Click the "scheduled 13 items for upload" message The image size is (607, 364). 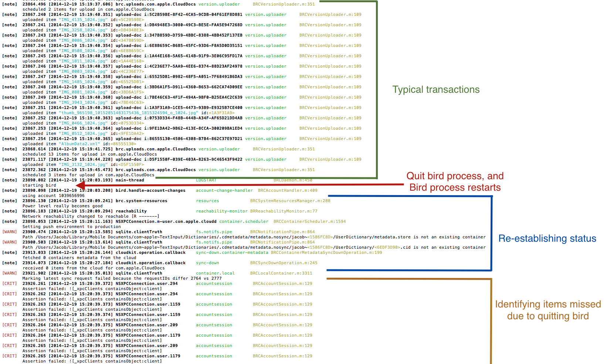pyautogui.click(x=90, y=154)
